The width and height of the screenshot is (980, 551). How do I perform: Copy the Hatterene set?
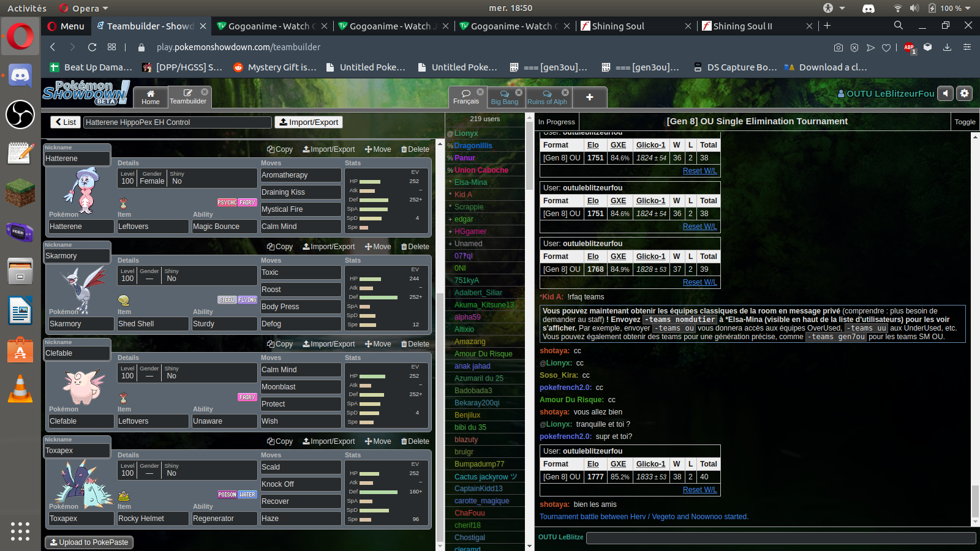[280, 149]
